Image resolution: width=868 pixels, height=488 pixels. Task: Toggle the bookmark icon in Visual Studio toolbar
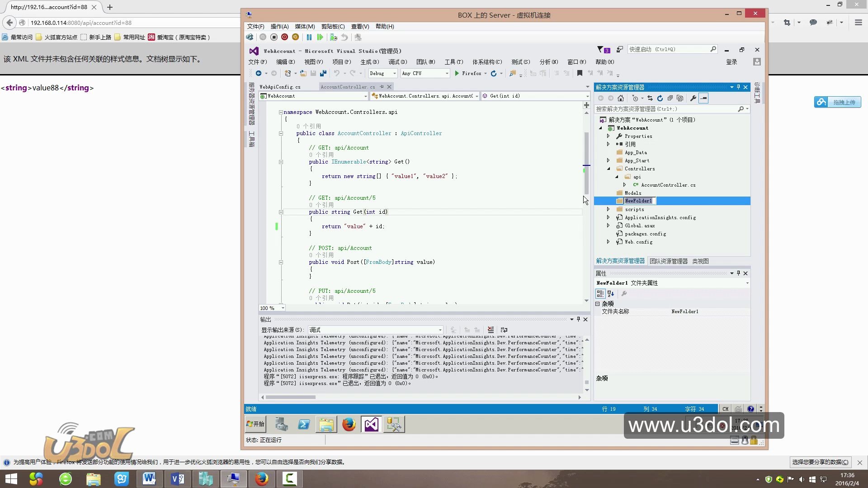pyautogui.click(x=580, y=73)
